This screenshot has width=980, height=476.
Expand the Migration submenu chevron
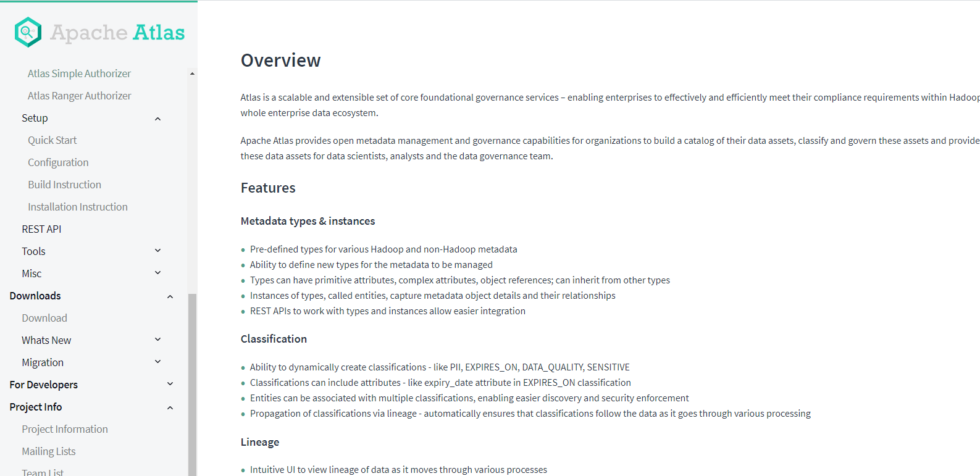pos(157,362)
